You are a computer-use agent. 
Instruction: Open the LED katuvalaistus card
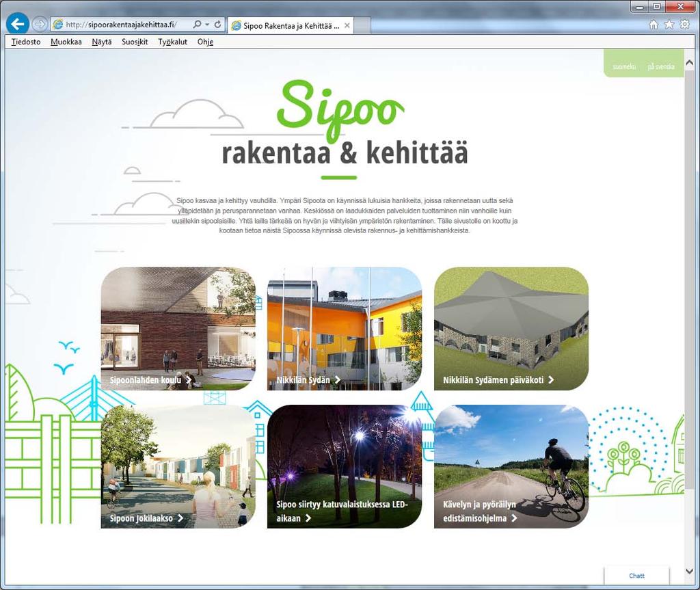(x=345, y=467)
